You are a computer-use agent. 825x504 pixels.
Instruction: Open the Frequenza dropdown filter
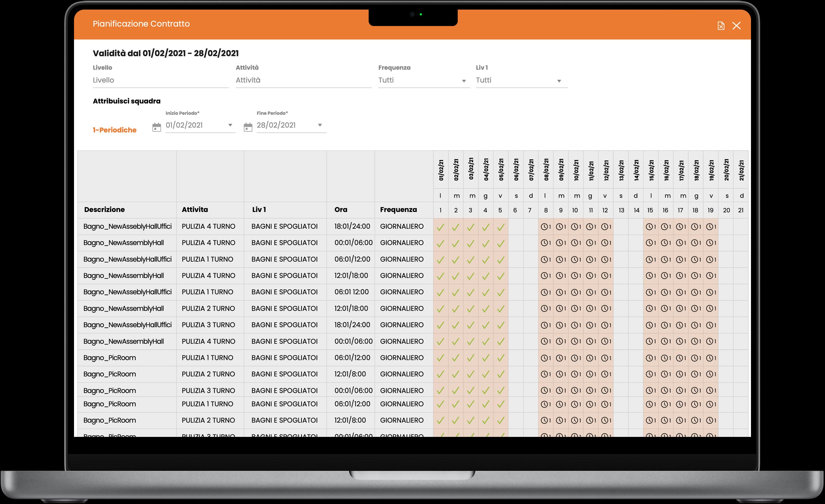click(423, 80)
